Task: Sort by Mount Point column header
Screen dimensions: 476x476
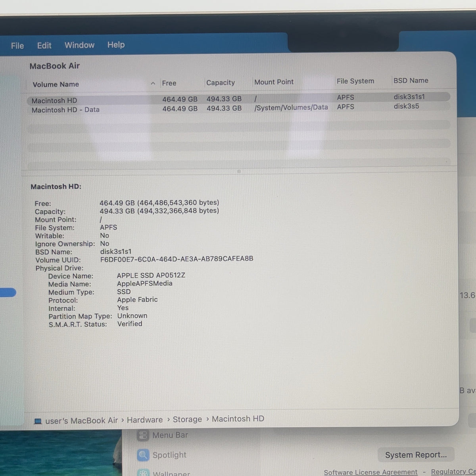Action: point(274,82)
